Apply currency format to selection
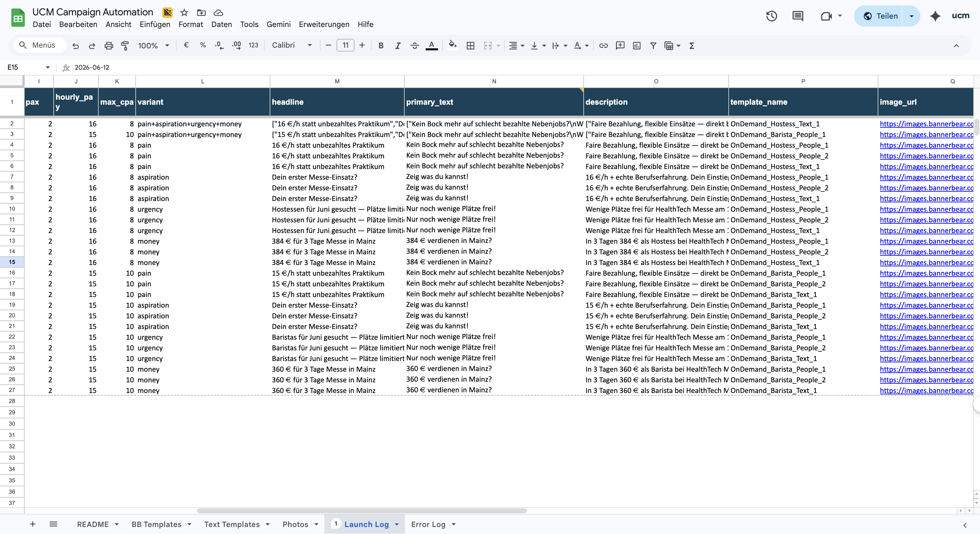The height and width of the screenshot is (534, 980). point(186,45)
